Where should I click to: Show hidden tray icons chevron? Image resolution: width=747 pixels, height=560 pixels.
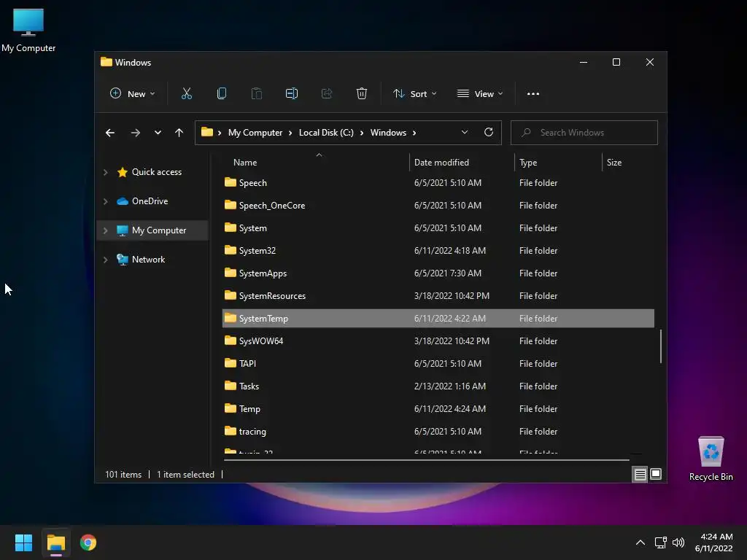pyautogui.click(x=640, y=542)
